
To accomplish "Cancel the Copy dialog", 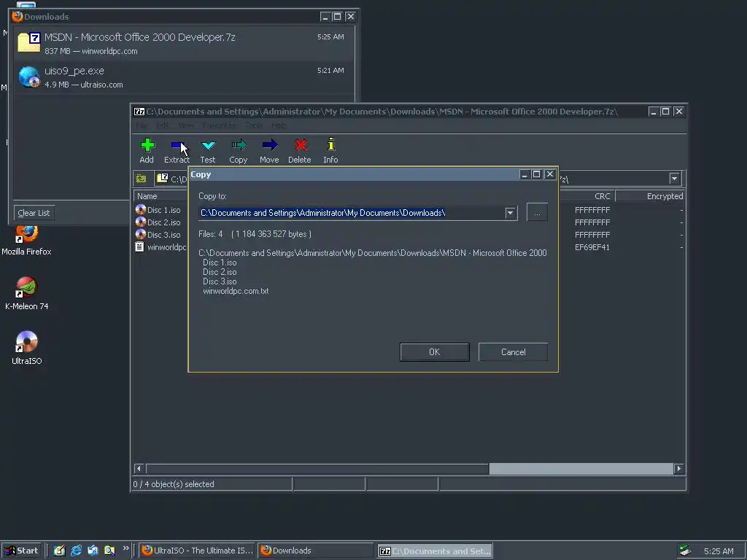I will point(513,352).
